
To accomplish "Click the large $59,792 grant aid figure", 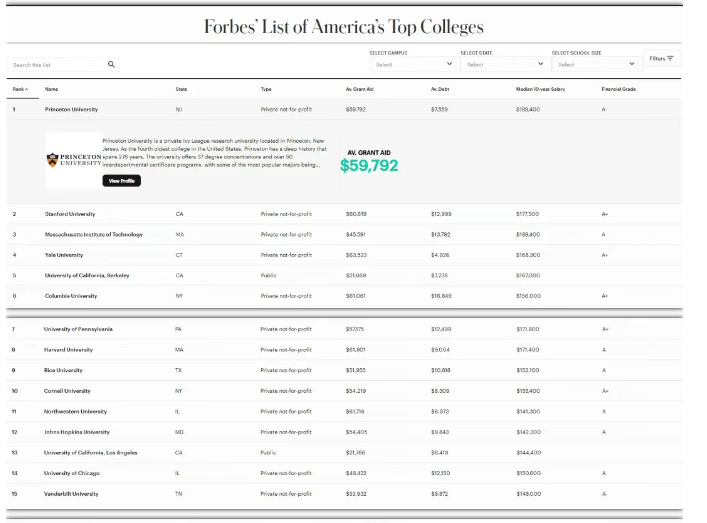I will click(x=369, y=165).
